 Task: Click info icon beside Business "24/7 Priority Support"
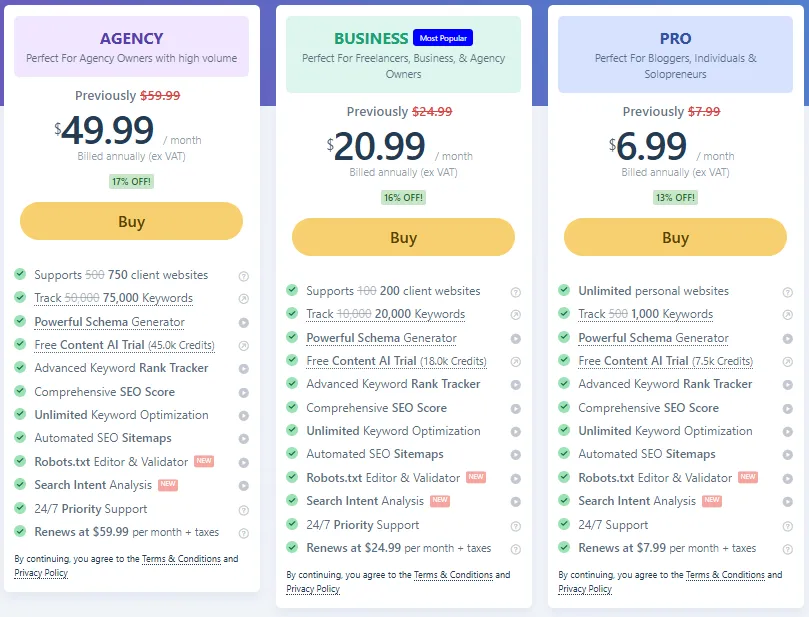(515, 525)
